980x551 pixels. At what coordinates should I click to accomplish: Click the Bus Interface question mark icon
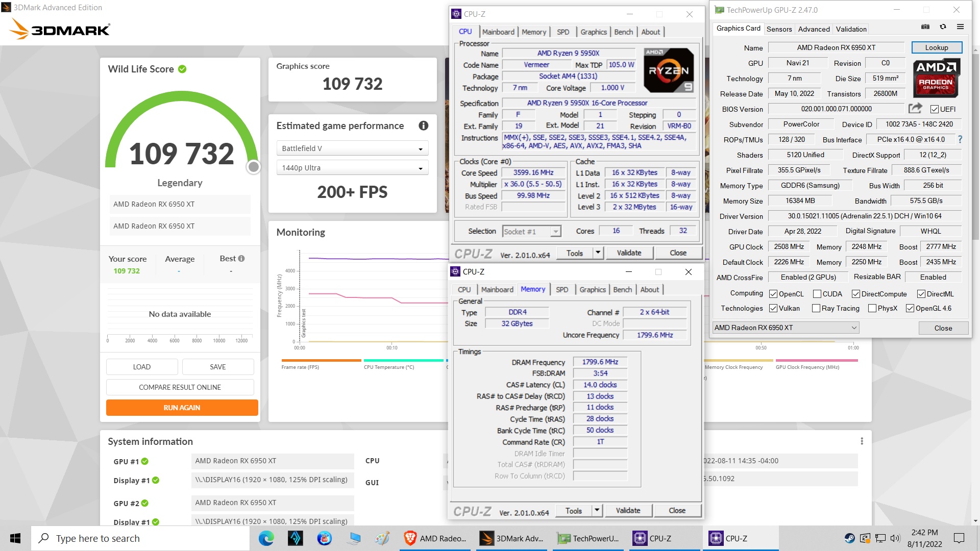pyautogui.click(x=960, y=139)
